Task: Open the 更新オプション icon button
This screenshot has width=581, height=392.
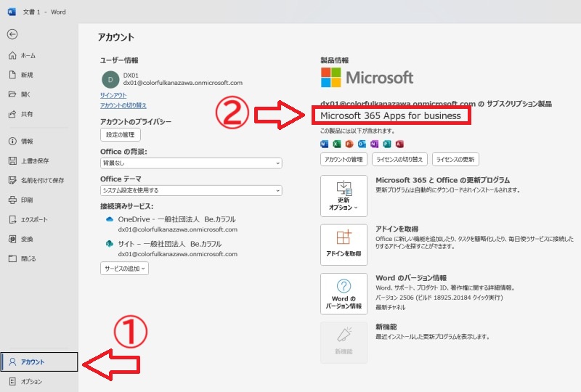Action: 344,195
